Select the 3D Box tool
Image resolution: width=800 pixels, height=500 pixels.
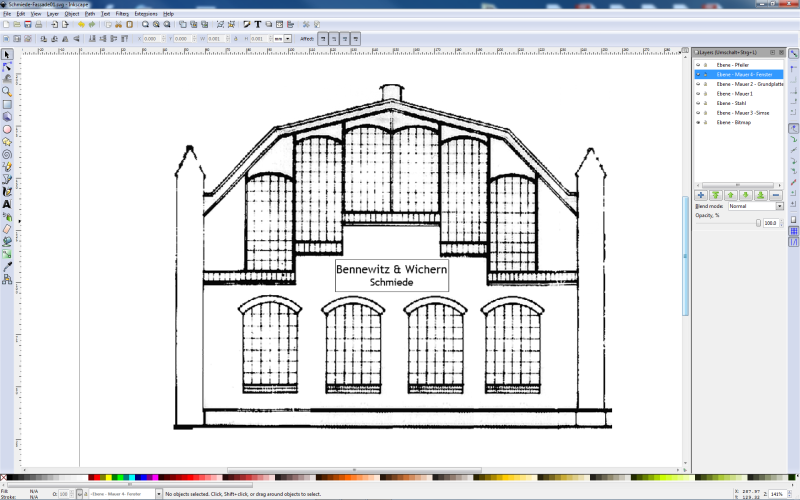[7, 117]
